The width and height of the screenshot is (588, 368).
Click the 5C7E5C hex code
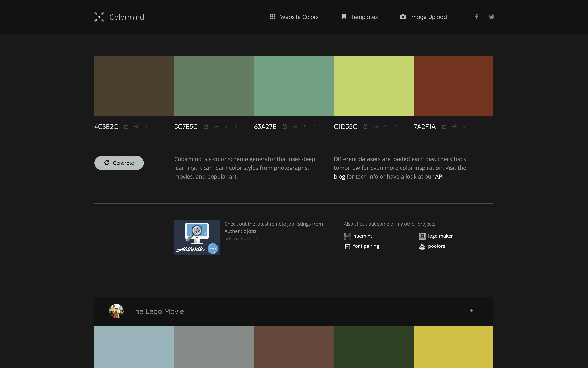click(186, 127)
